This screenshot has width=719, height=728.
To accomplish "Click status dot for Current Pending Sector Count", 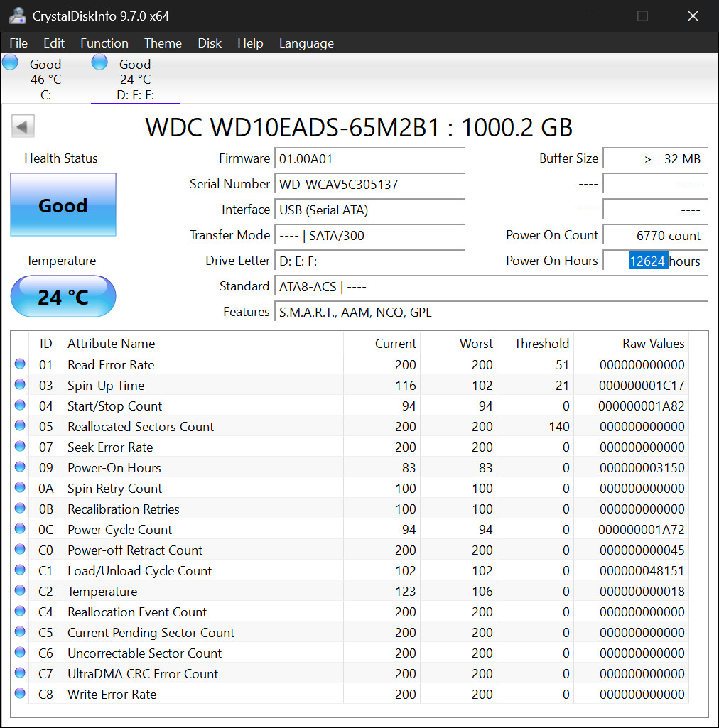I will click(20, 631).
